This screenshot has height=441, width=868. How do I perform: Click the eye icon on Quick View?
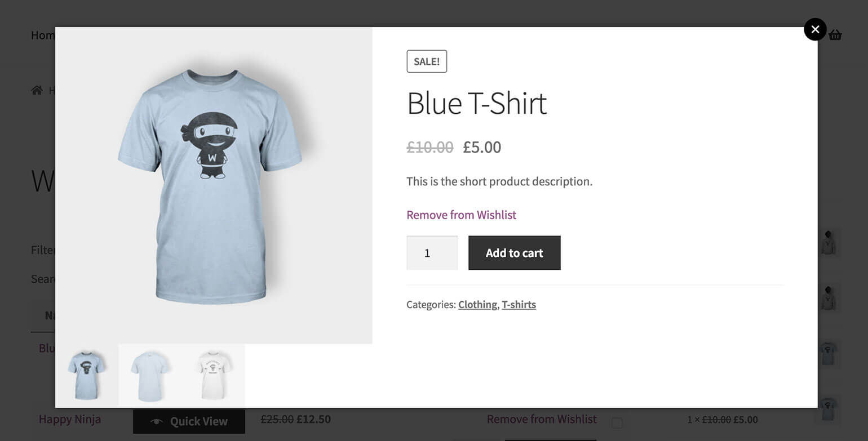156,421
